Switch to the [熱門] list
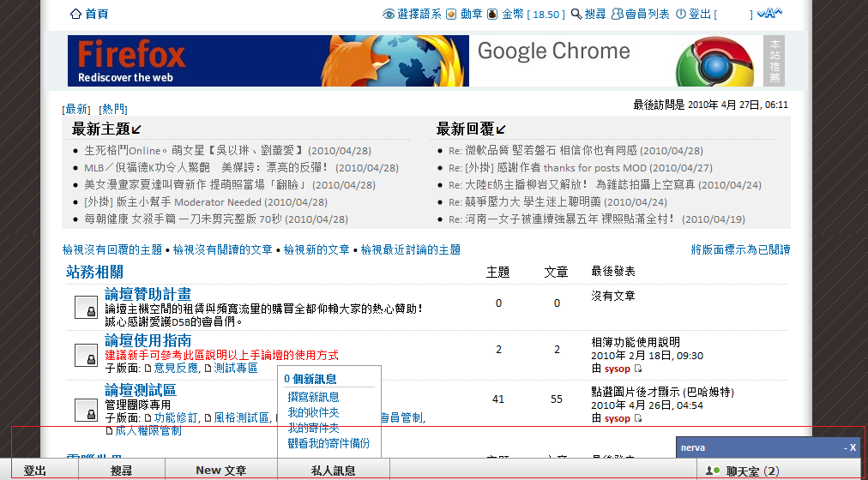 pyautogui.click(x=113, y=110)
